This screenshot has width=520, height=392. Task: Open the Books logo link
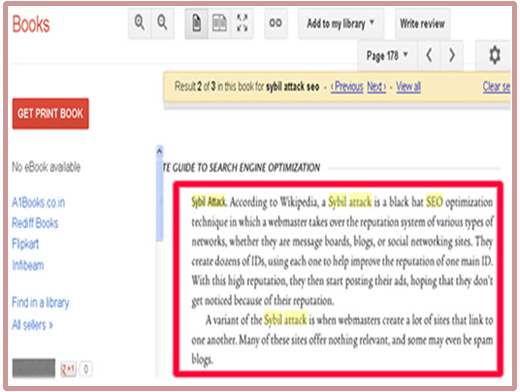[31, 24]
